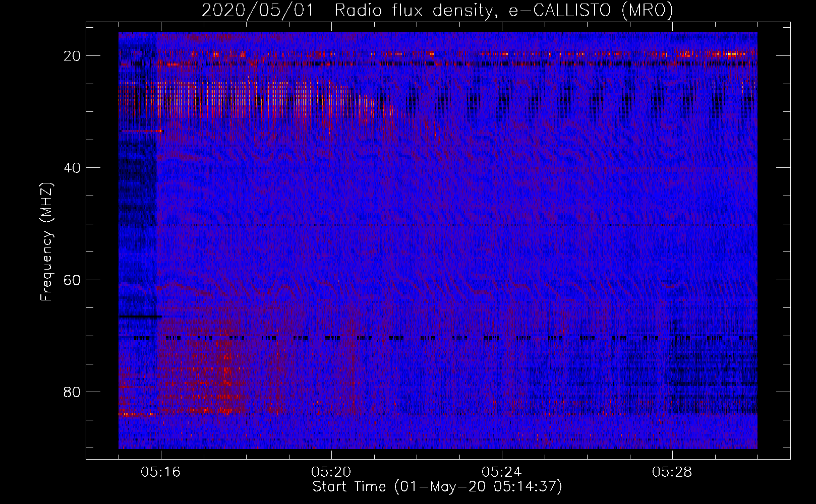Click the 05:16 time tick label
Screen dimensions: 816x504
(161, 472)
